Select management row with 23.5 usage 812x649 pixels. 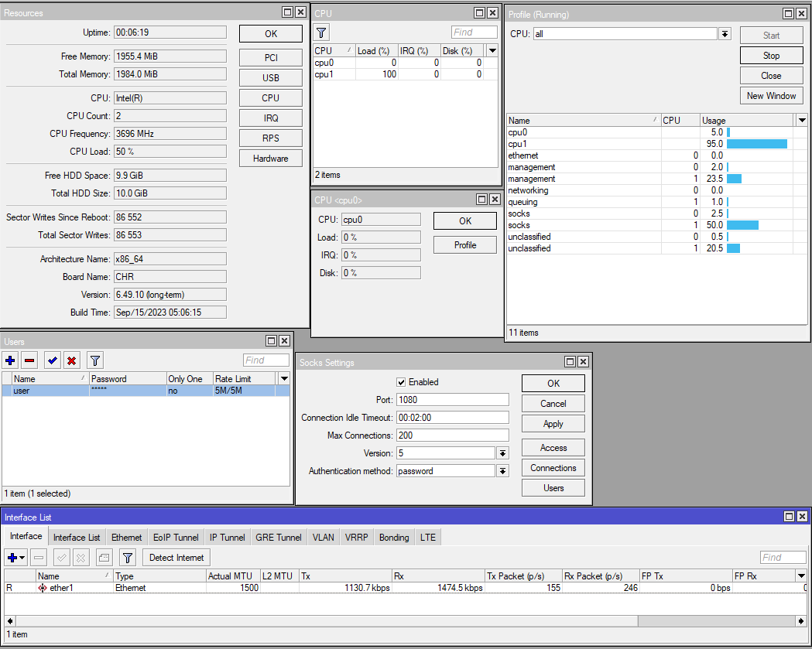coord(656,179)
